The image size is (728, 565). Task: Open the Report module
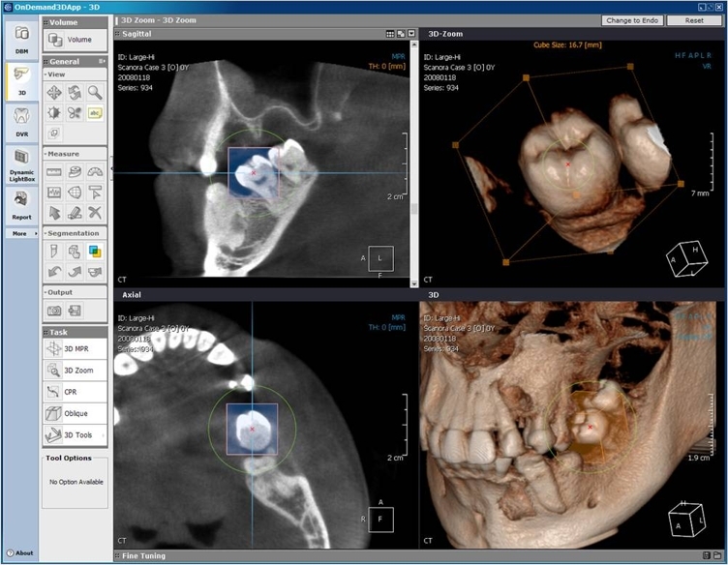tap(22, 205)
